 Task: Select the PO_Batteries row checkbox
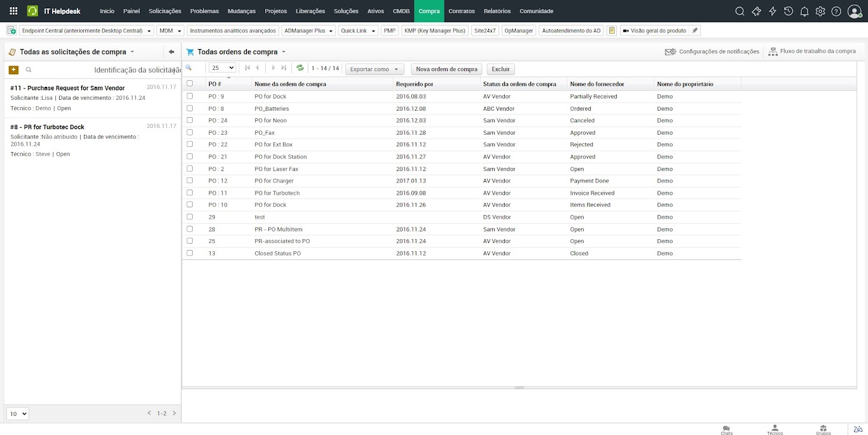(x=189, y=108)
